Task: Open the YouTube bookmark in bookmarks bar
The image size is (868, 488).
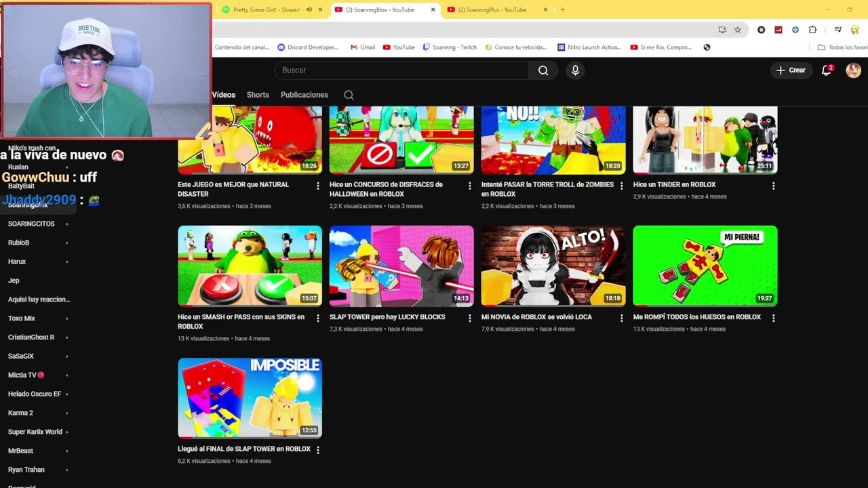Action: pos(399,47)
